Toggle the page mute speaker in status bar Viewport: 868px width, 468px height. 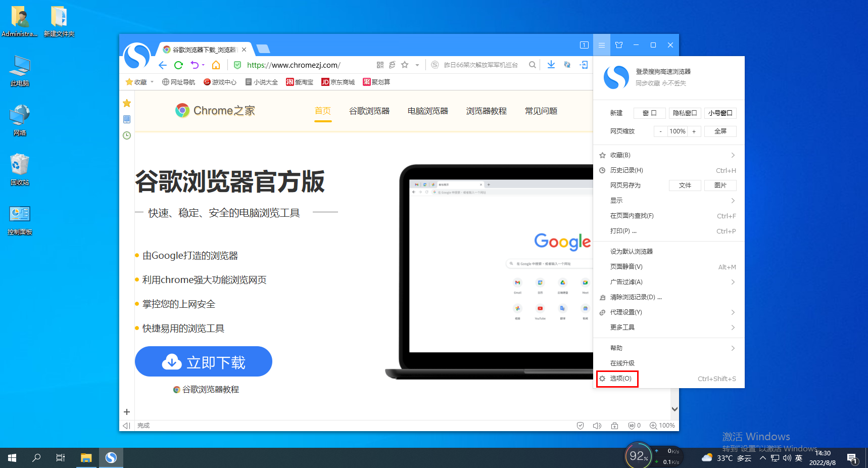597,426
